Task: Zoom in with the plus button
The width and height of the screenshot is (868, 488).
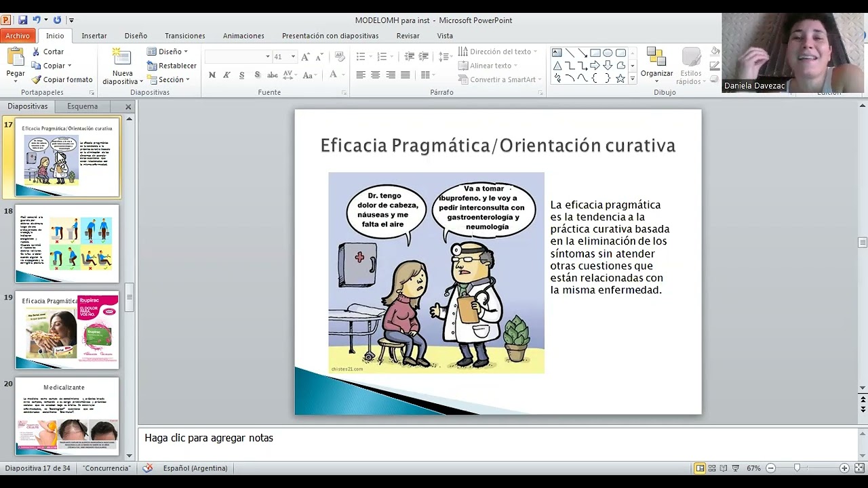Action: [x=844, y=468]
